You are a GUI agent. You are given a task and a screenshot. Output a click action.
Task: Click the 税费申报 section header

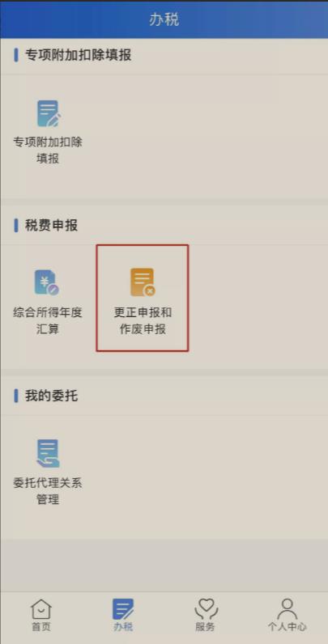click(x=51, y=225)
